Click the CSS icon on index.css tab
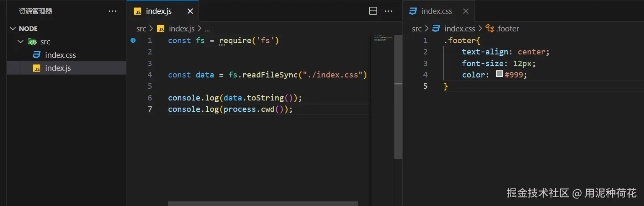The height and width of the screenshot is (206, 644). coord(413,11)
